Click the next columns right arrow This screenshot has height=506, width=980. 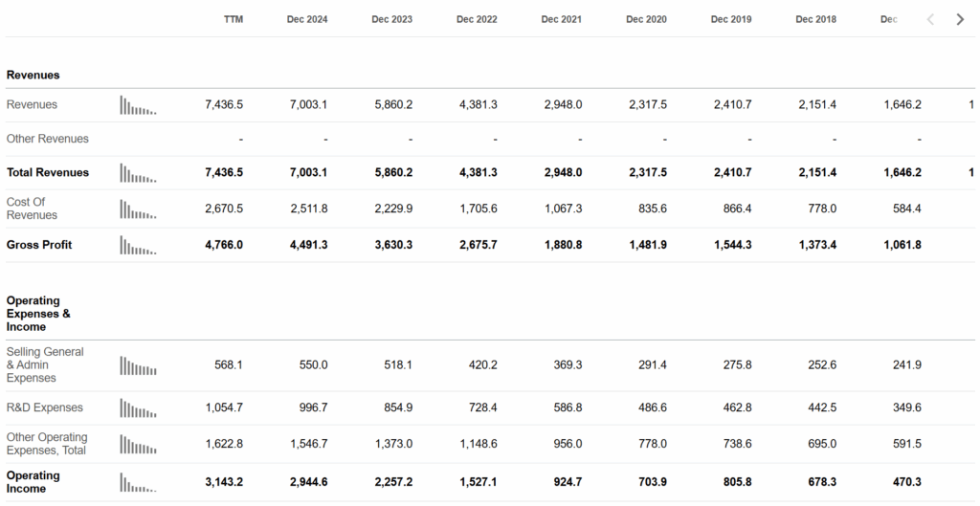pyautogui.click(x=960, y=19)
